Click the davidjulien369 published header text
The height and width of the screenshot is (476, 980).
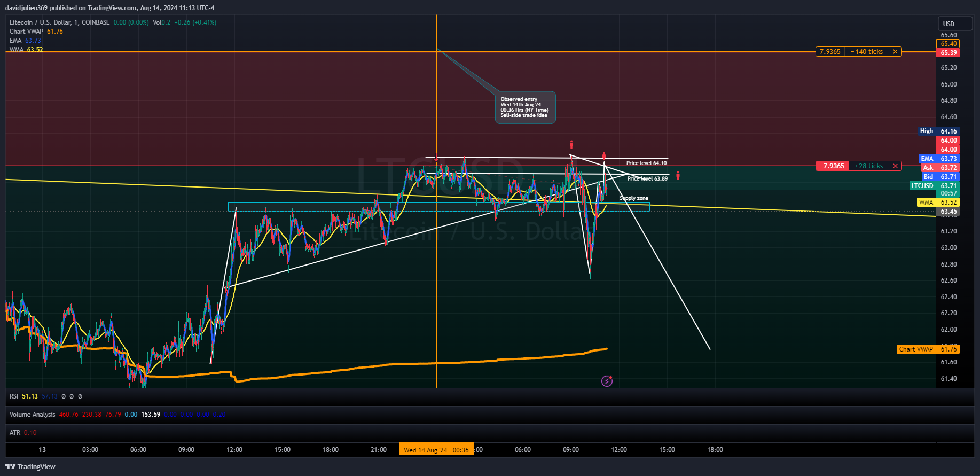109,8
